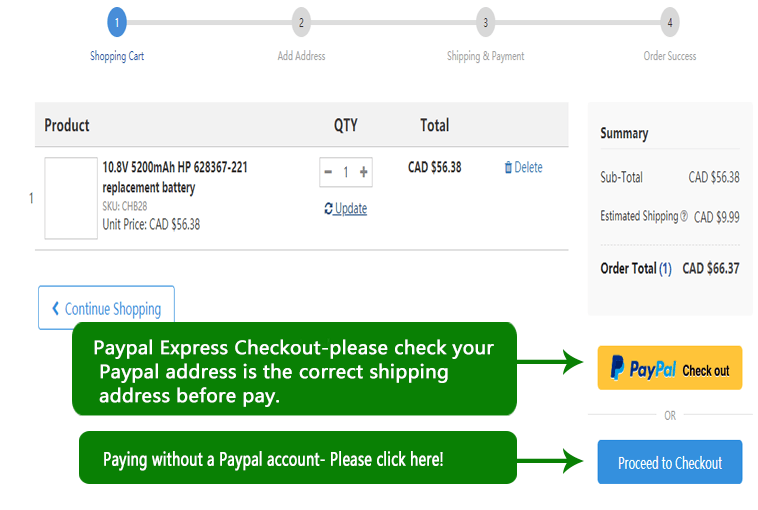Select step 2 Add Address circle

point(301,21)
